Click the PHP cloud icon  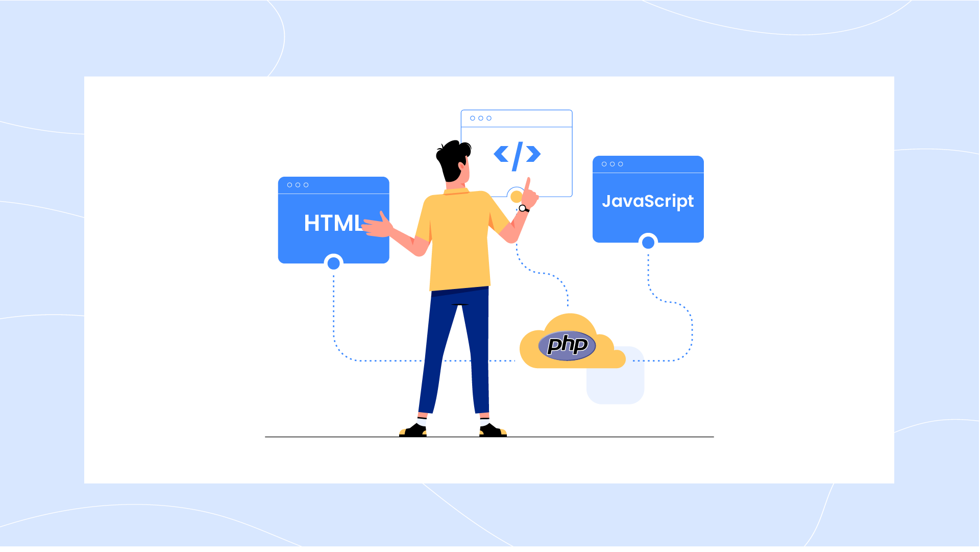(x=569, y=345)
